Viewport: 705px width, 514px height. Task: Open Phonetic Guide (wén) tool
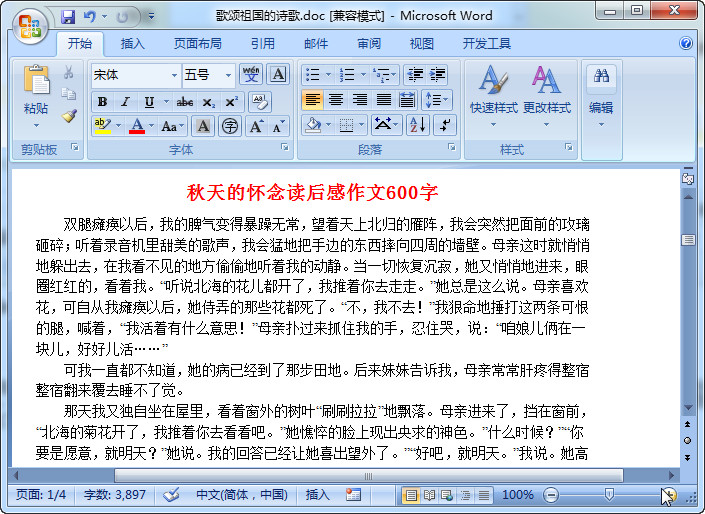pyautogui.click(x=251, y=74)
